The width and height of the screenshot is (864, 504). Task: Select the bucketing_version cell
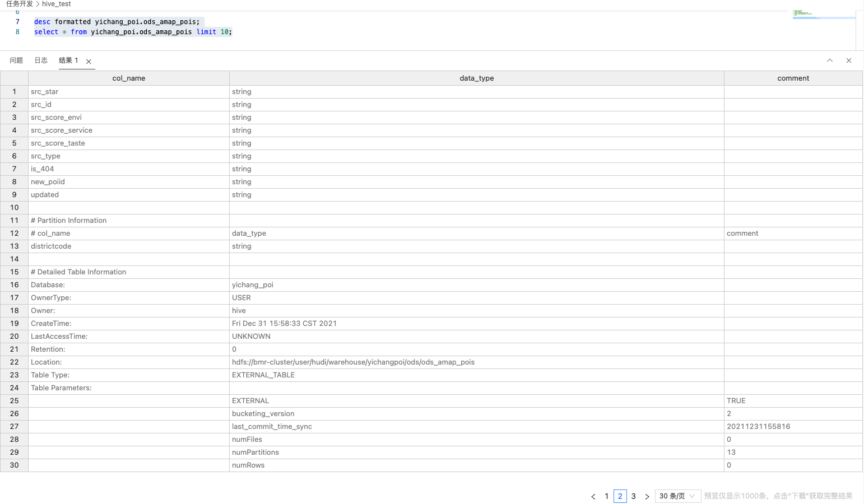[x=477, y=414]
